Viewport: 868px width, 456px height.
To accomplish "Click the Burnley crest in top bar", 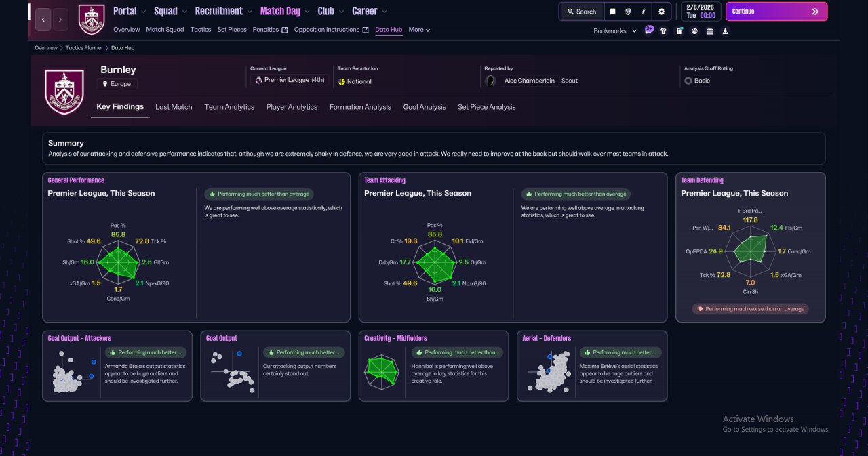I will point(92,20).
